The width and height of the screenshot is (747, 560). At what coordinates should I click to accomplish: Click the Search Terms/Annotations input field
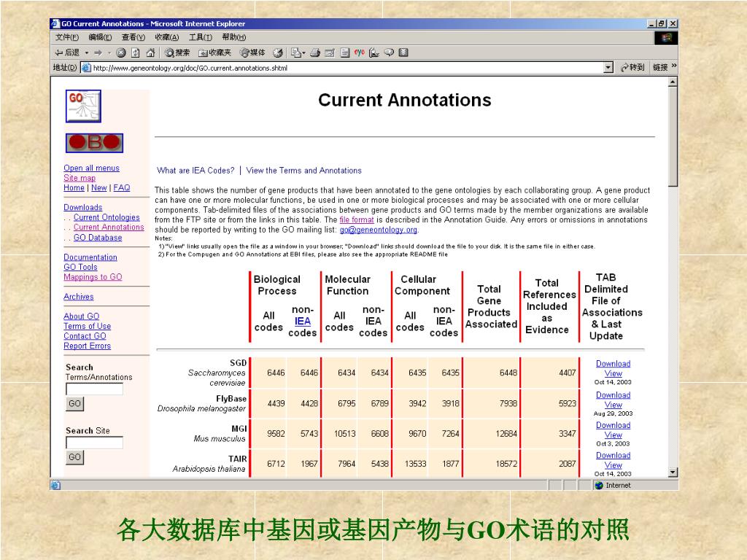(94, 389)
